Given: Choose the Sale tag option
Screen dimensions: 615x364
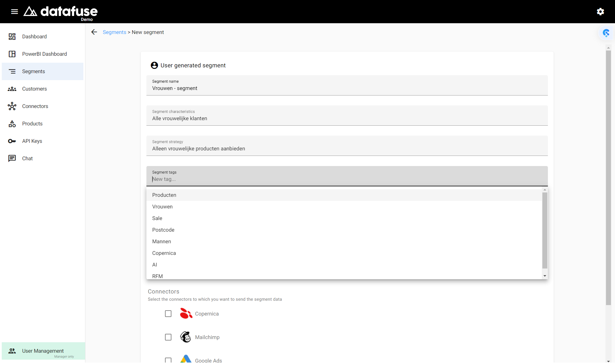Looking at the screenshot, I should 344,218.
